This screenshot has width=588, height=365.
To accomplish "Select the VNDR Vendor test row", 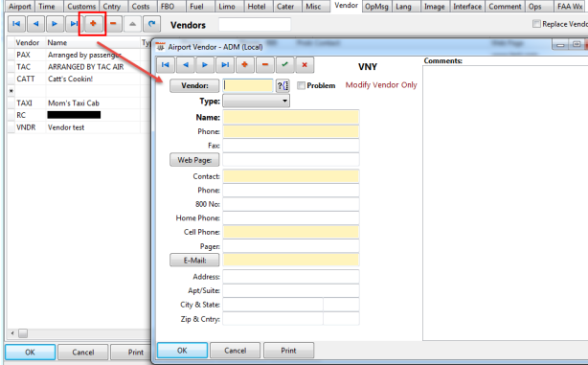I will [79, 127].
